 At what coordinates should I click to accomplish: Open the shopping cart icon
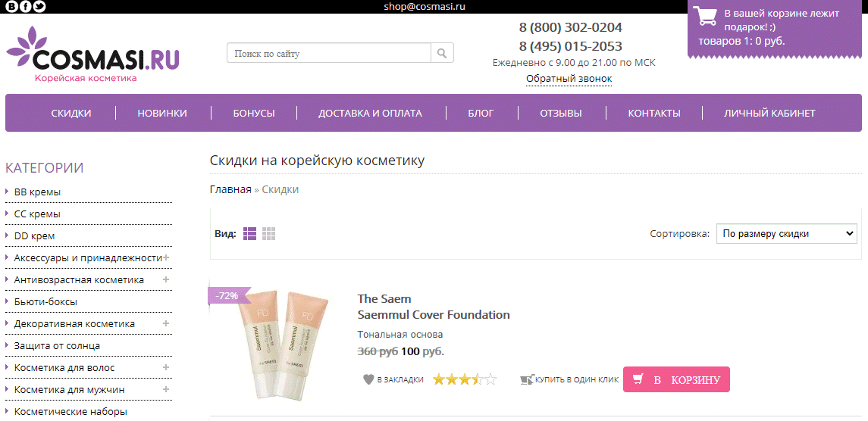tap(705, 16)
